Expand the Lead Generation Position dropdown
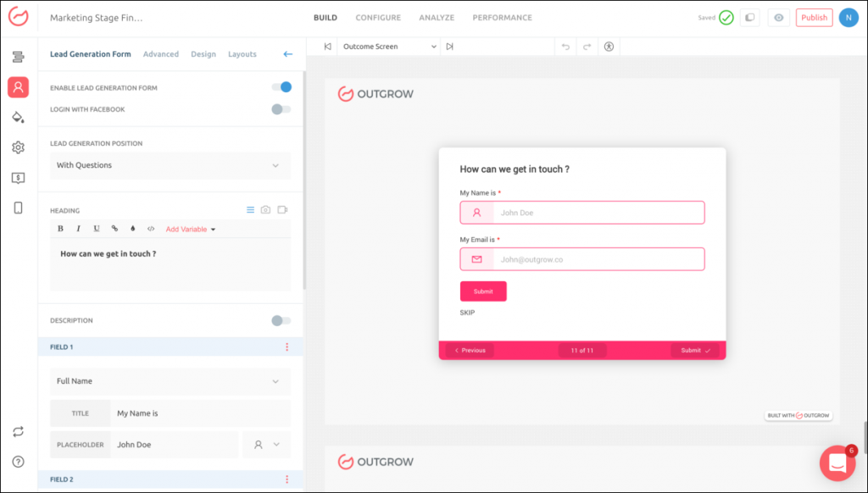Image resolution: width=868 pixels, height=493 pixels. click(x=170, y=166)
